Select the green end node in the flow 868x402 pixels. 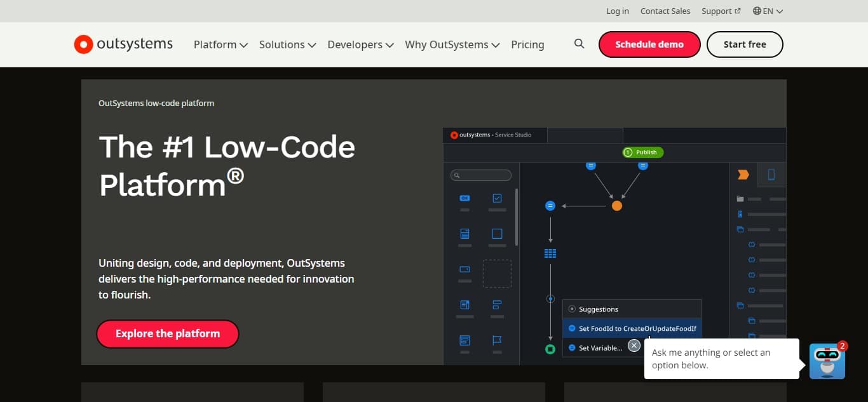[550, 349]
